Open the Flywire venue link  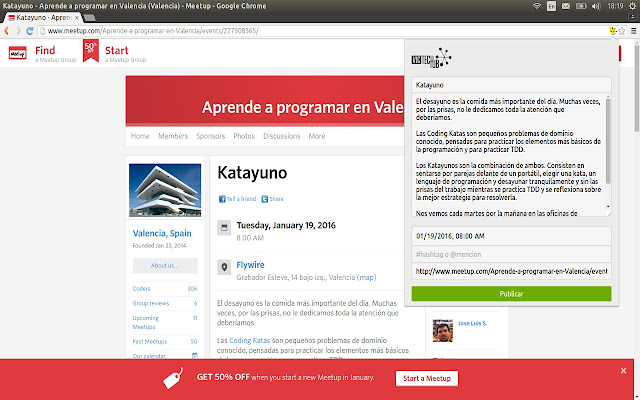coord(250,264)
